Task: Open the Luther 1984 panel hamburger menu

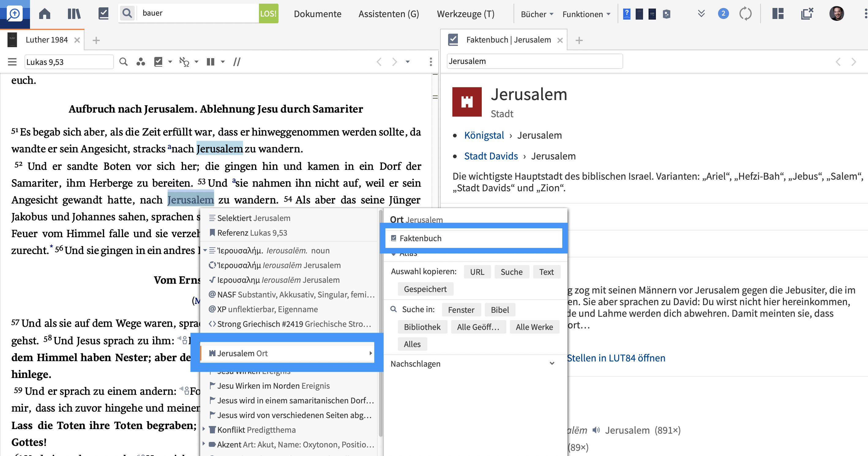Action: point(12,62)
